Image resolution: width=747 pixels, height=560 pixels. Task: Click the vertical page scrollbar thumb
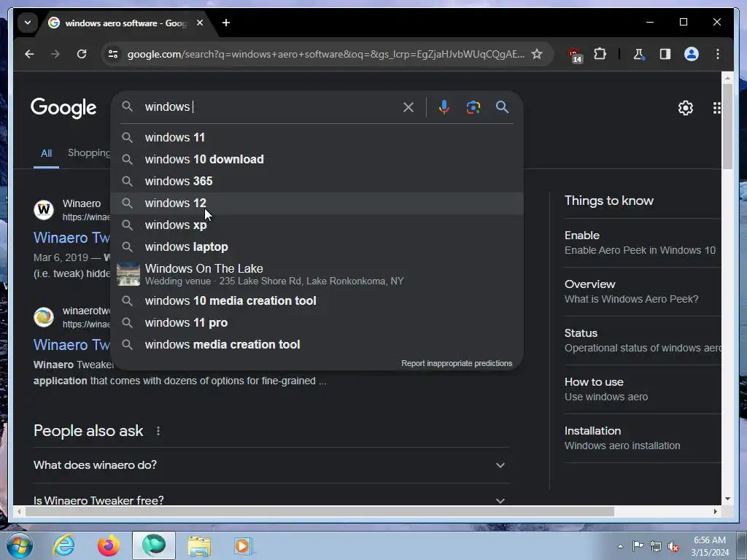coord(727,126)
